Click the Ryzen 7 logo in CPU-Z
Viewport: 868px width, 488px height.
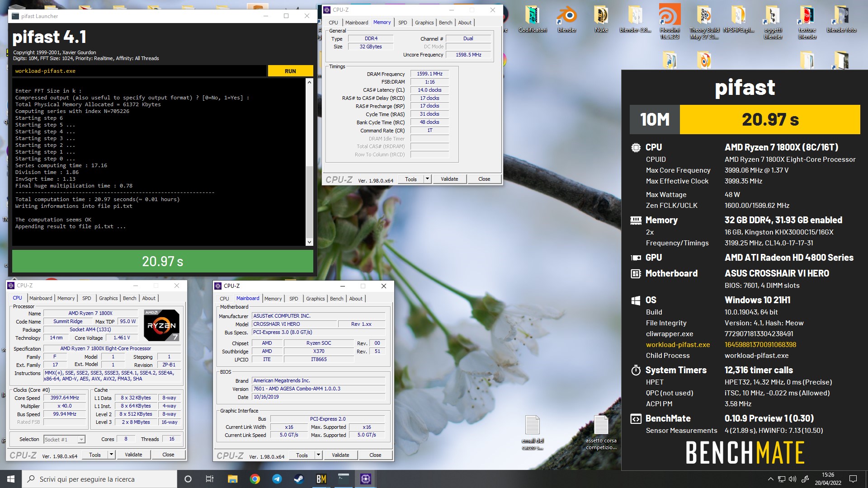point(161,325)
